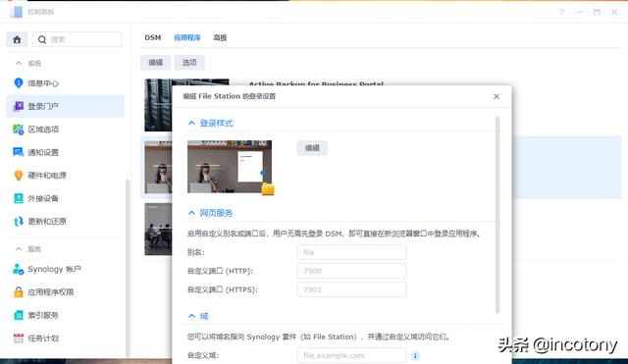This screenshot has height=364, width=628.
Task: Collapse the 网页服务 section
Action: point(192,213)
